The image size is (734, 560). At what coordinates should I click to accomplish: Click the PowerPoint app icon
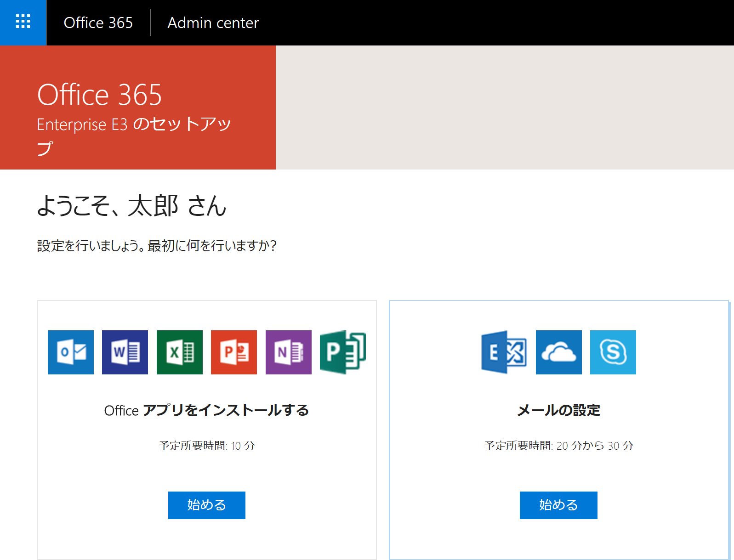point(234,352)
